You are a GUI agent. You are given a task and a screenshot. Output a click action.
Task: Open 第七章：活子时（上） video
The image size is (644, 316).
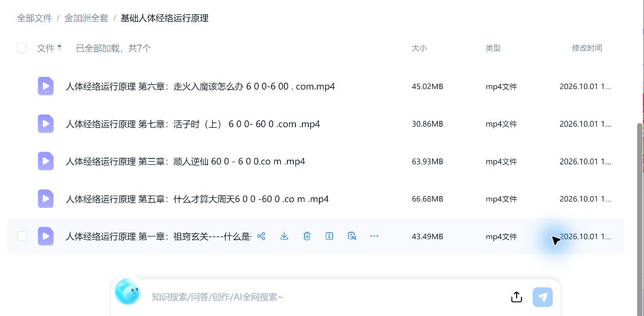[x=193, y=124]
